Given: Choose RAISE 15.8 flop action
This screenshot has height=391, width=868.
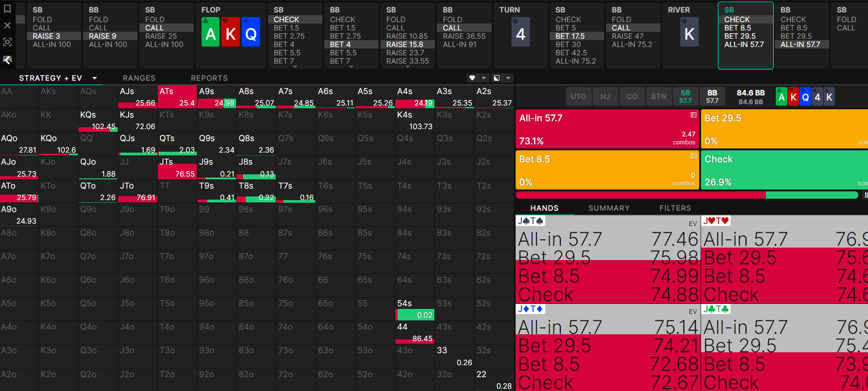Looking at the screenshot, I should [407, 44].
